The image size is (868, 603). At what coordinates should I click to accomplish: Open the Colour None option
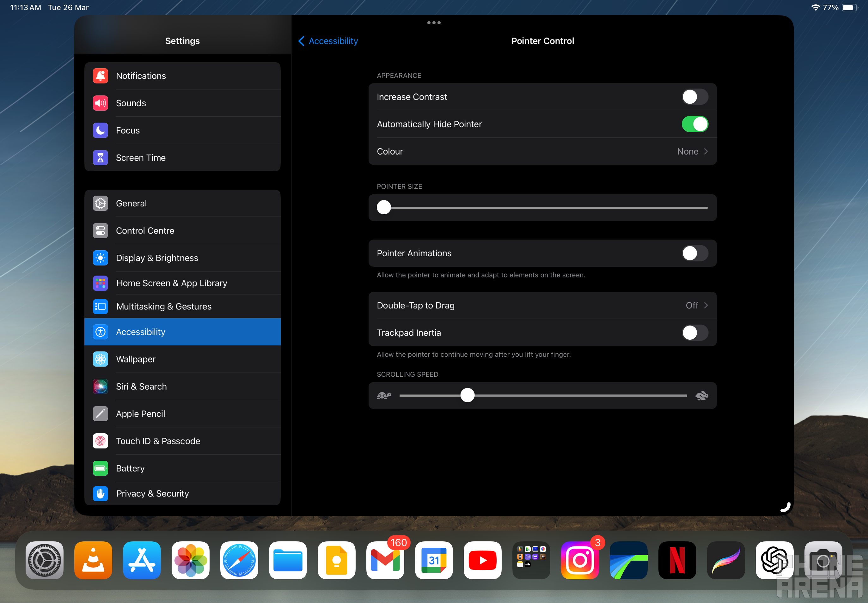(x=542, y=151)
